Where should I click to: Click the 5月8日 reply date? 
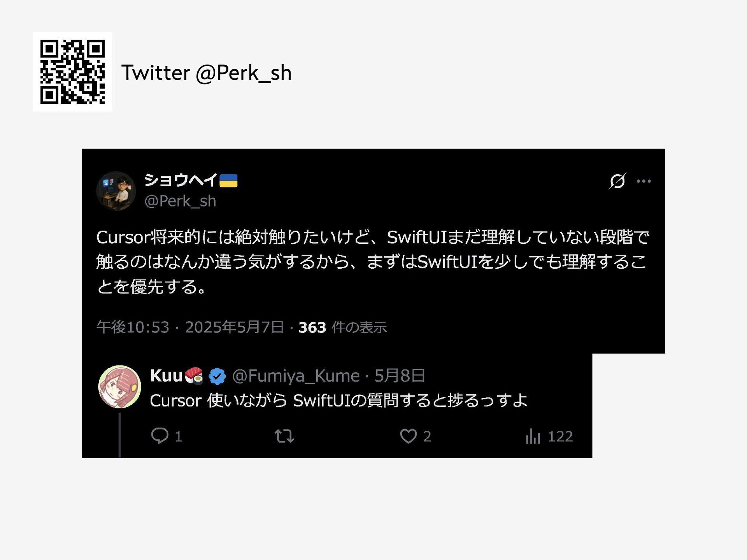pyautogui.click(x=400, y=376)
